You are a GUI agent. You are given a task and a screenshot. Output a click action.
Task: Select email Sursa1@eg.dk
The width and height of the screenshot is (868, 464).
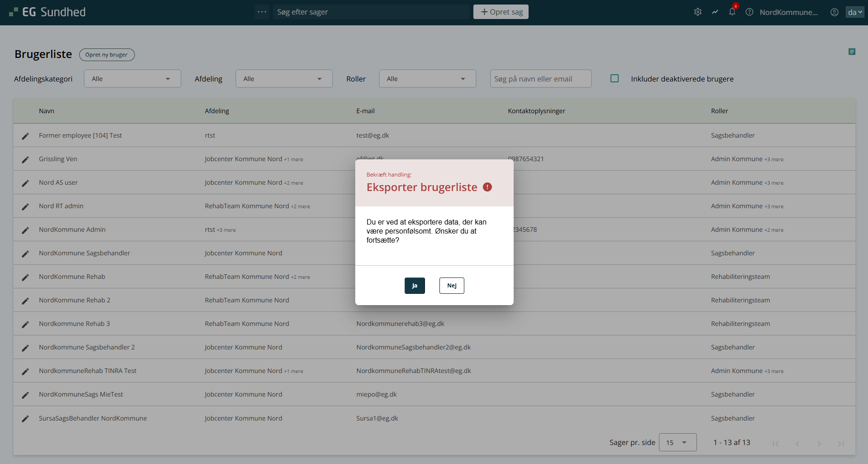(377, 418)
